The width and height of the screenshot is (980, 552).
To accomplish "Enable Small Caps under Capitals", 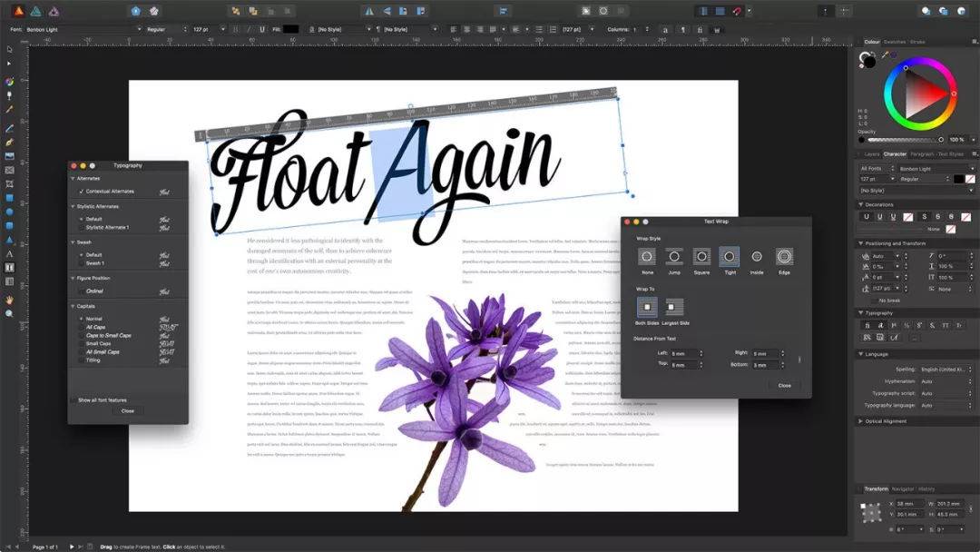I will click(96, 343).
